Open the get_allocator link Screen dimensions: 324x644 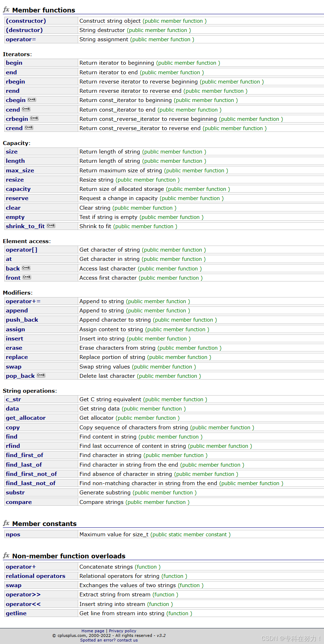[26, 418]
